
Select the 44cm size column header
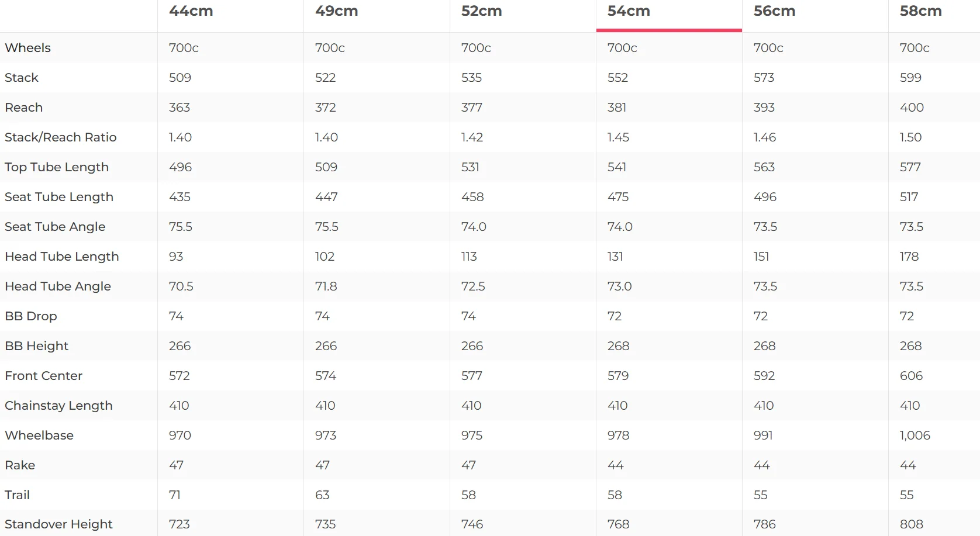click(191, 11)
